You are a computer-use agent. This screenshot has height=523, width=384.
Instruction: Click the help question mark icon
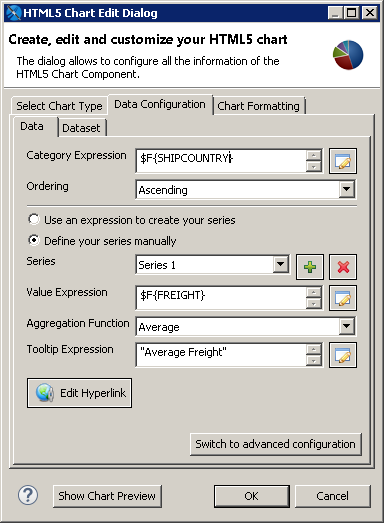(x=28, y=495)
